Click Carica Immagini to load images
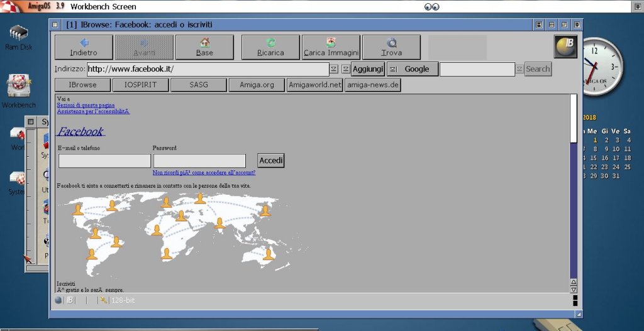The width and height of the screenshot is (644, 331). (x=331, y=47)
